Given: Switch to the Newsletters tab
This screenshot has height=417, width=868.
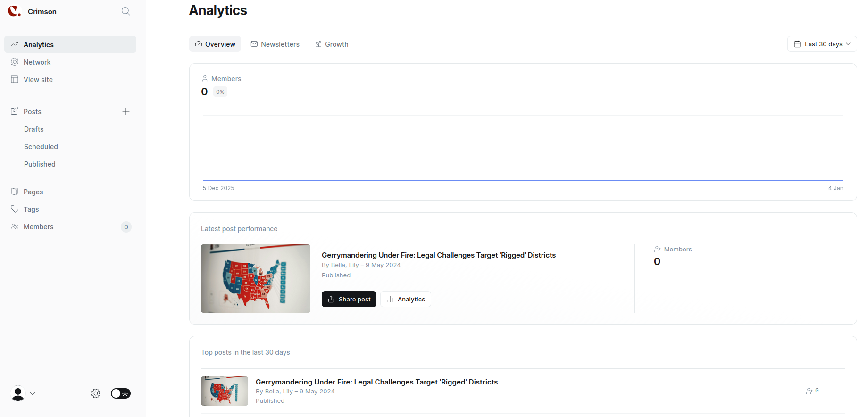Looking at the screenshot, I should coord(275,44).
